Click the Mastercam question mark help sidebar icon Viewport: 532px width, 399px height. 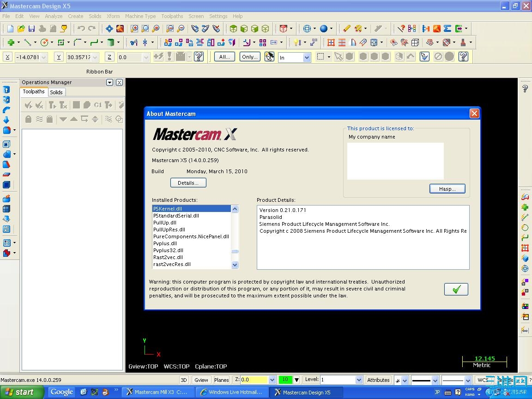(x=525, y=89)
